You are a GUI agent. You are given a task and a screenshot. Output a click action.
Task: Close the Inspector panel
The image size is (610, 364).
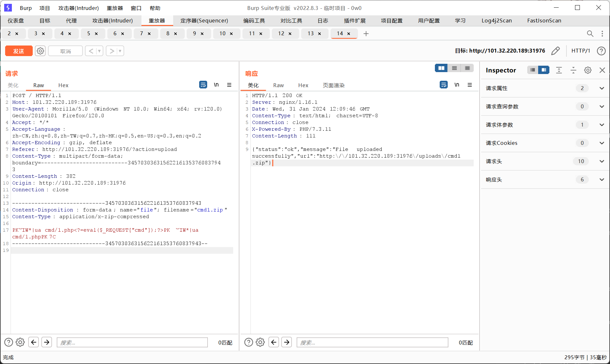602,70
